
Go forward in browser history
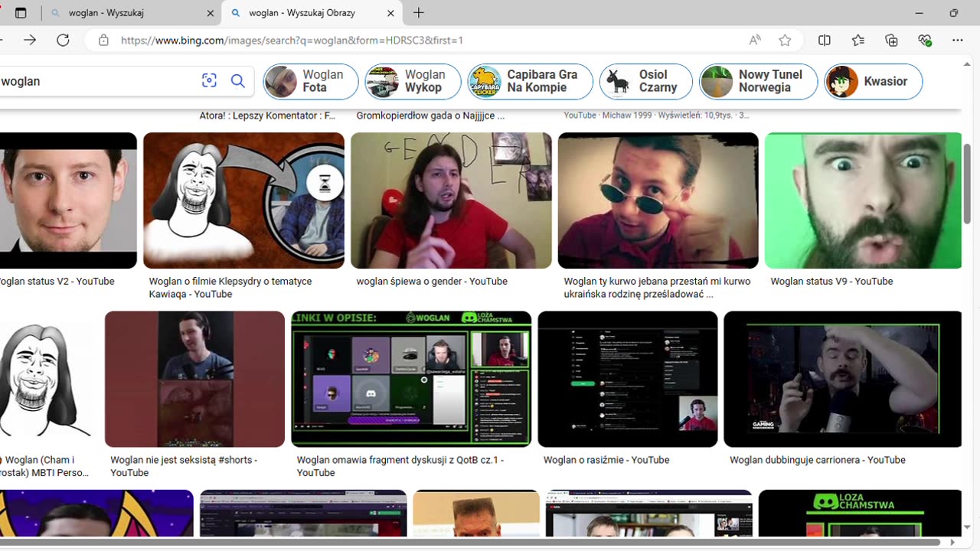[x=30, y=40]
